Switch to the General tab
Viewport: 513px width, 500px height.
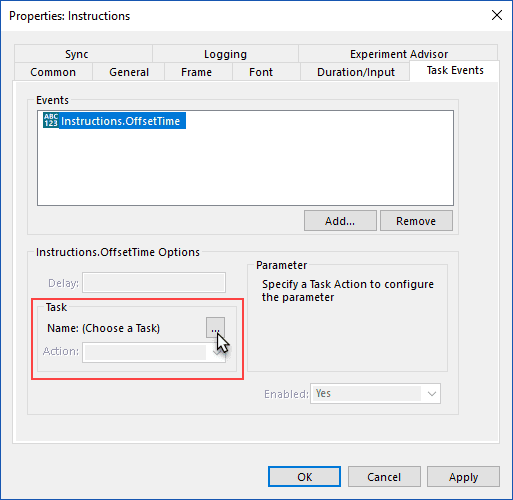click(129, 72)
